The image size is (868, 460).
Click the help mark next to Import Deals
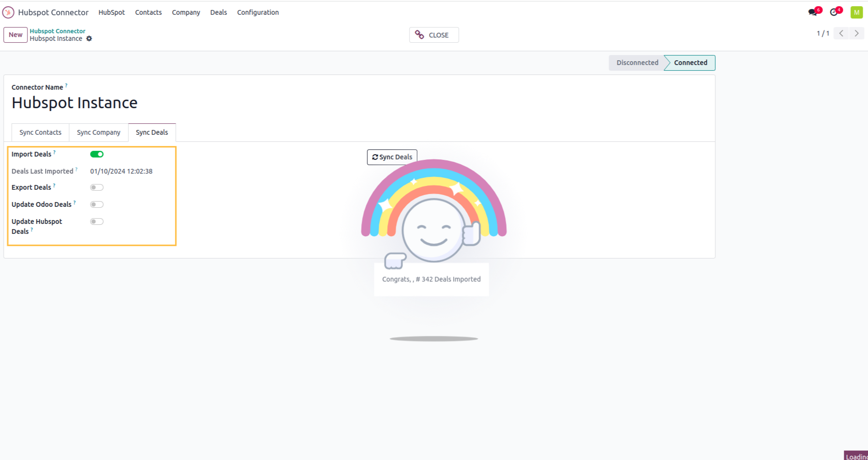(x=55, y=152)
